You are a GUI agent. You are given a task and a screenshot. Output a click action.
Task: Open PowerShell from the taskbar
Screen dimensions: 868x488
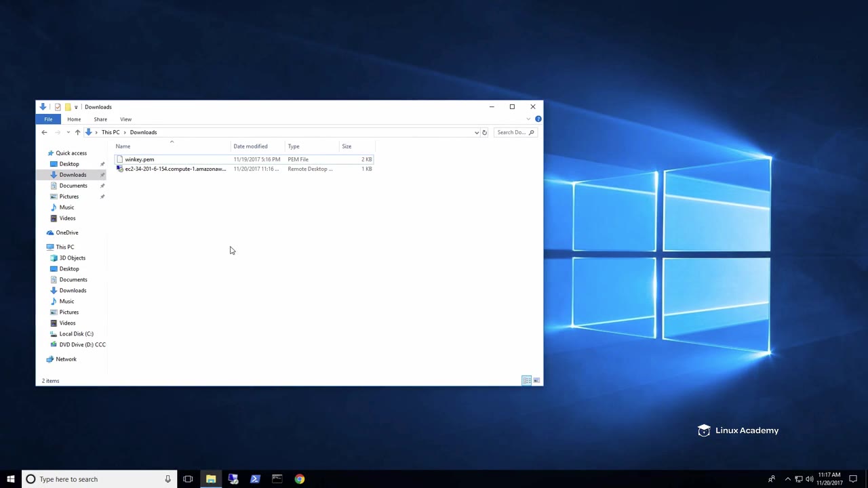pos(255,479)
